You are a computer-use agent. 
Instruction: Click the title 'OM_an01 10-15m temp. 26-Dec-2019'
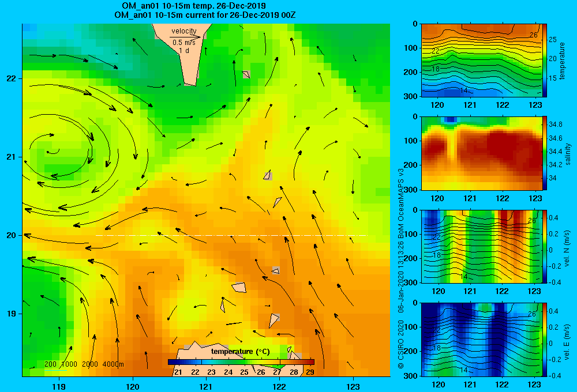click(194, 6)
